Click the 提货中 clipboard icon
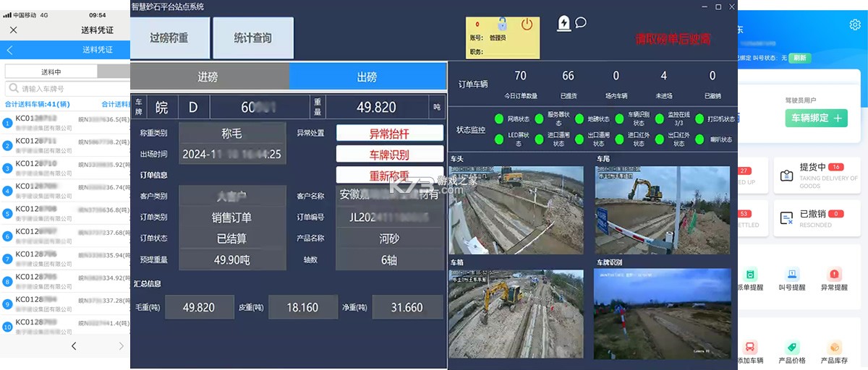This screenshot has width=868, height=370. tap(786, 176)
